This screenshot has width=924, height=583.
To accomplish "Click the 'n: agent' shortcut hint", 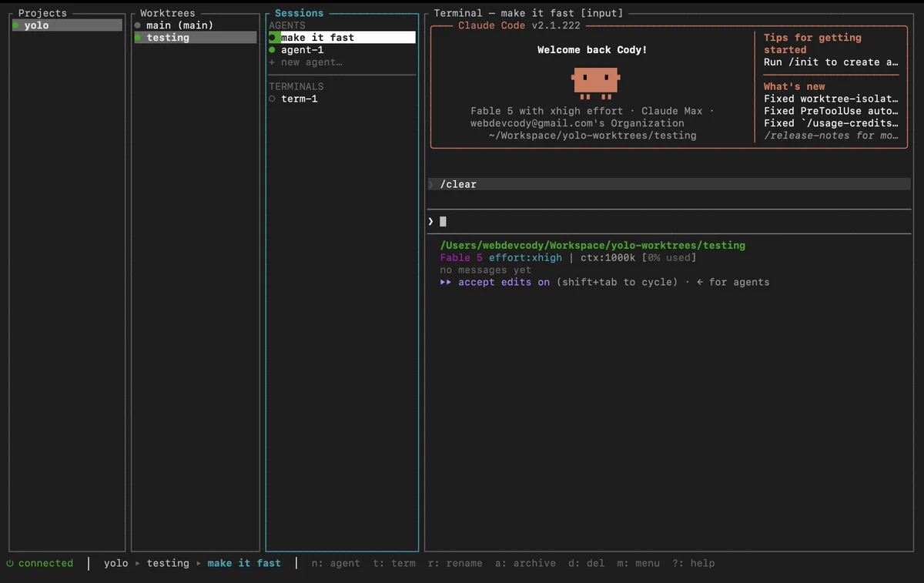I will 336,564.
